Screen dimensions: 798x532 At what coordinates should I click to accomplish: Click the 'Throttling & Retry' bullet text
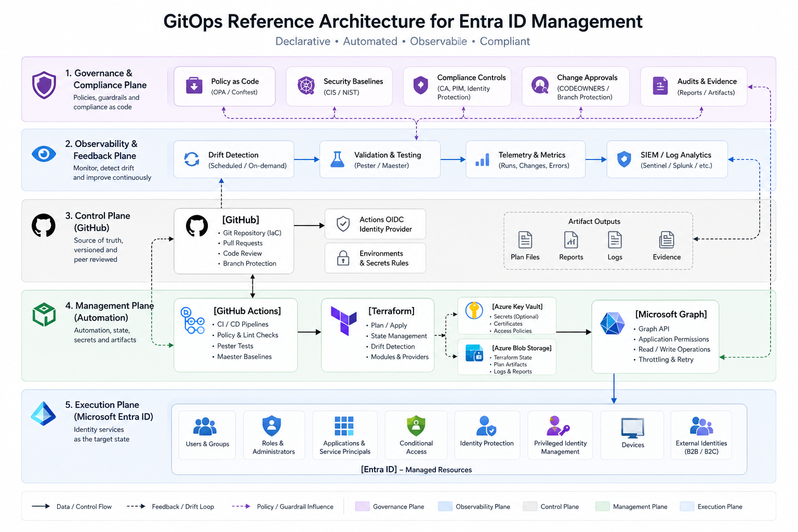666,360
